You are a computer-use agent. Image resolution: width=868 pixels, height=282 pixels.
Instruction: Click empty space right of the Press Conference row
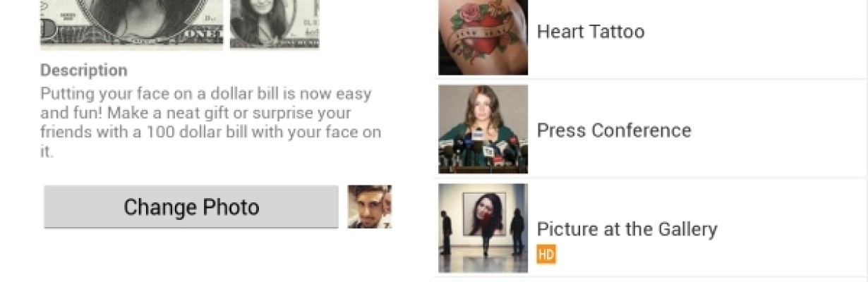776,130
